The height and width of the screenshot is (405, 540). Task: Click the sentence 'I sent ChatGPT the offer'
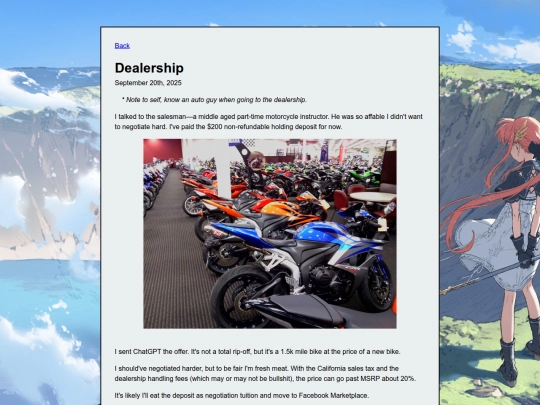[257, 352]
